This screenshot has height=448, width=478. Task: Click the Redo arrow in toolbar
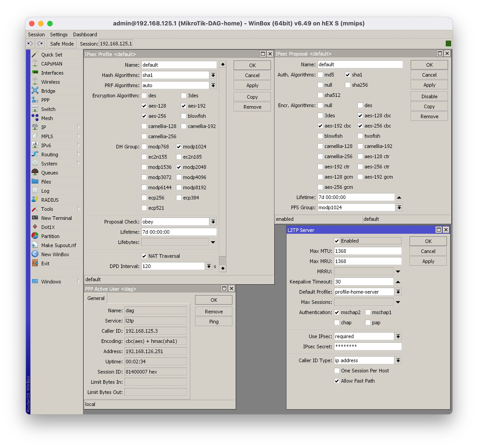[40, 44]
